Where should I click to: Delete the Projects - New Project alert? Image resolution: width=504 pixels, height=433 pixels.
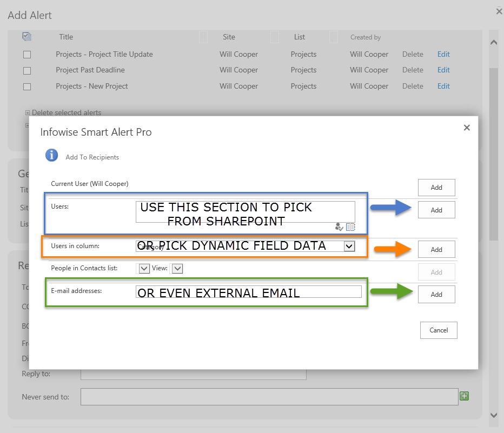[413, 86]
